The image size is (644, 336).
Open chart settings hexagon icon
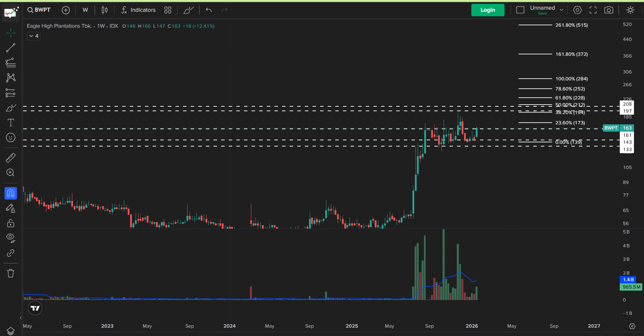click(577, 10)
